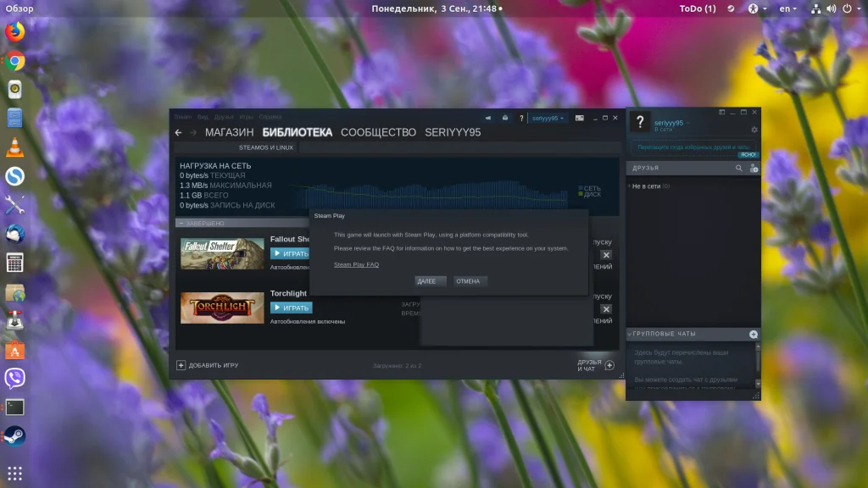Viewport: 868px width, 488px height.
Task: Collapse the 'Групповые чаты' section
Action: click(x=630, y=335)
